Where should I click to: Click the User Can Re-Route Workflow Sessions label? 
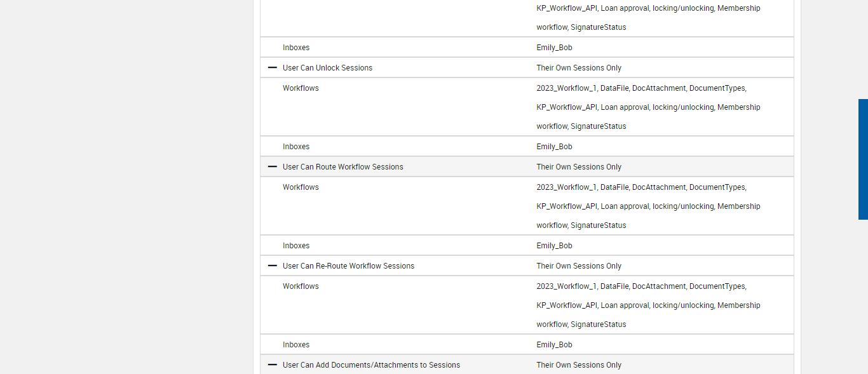tap(348, 266)
